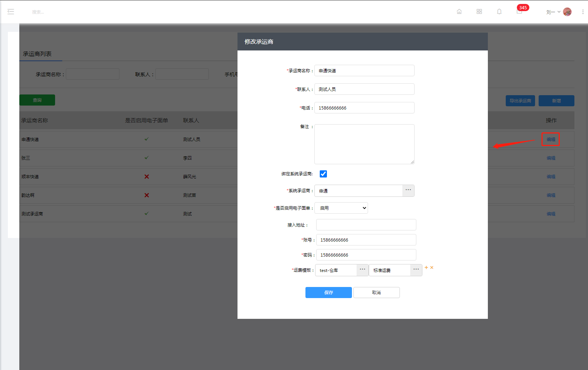
Task: Click the 电话 field in dialog
Action: click(x=364, y=108)
